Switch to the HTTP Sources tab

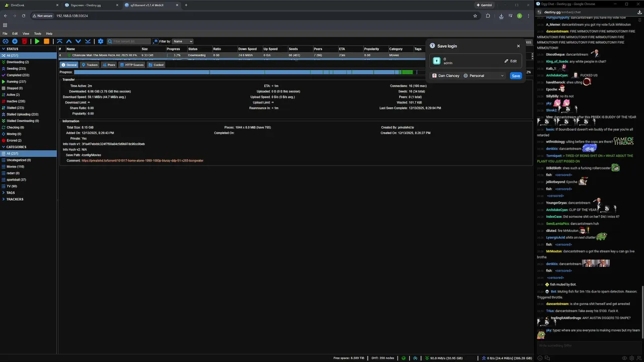click(x=132, y=65)
